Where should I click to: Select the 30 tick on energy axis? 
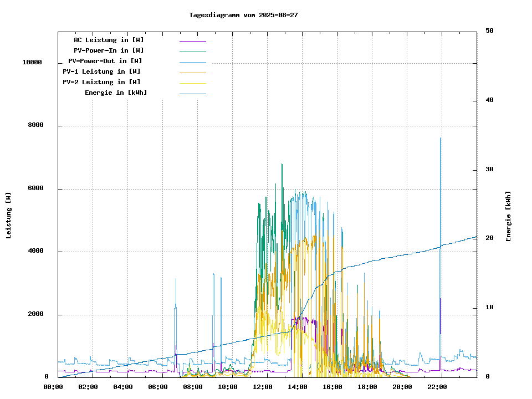point(489,170)
